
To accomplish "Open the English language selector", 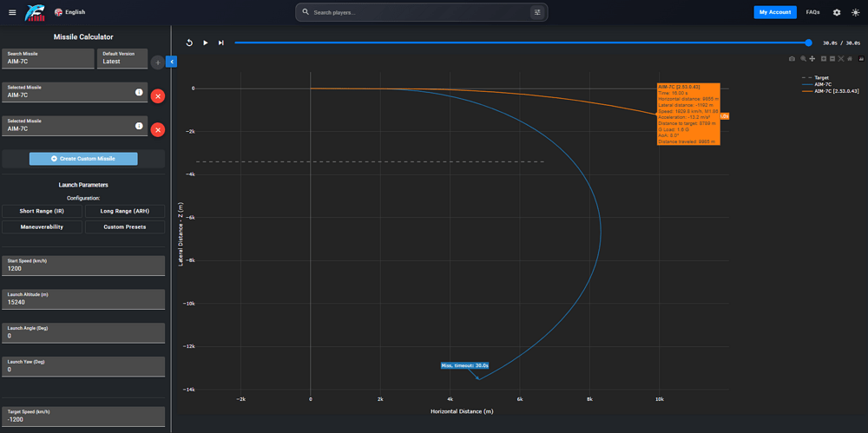I will (x=69, y=12).
